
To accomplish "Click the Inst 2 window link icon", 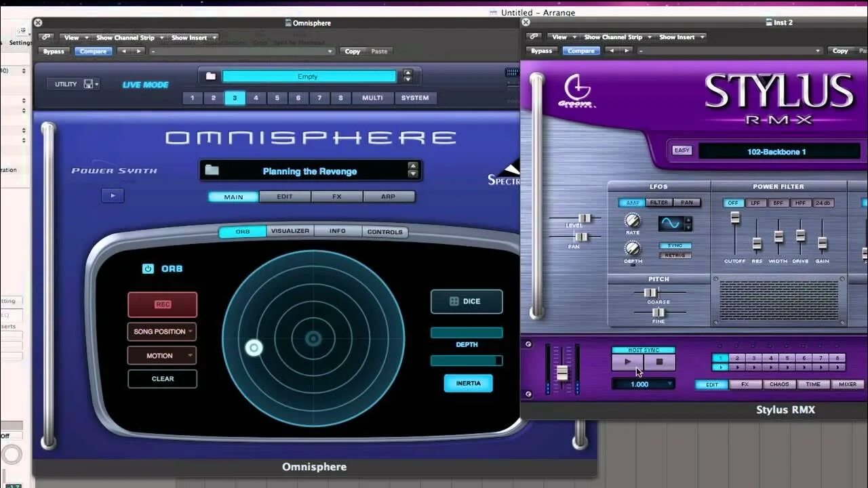I will pyautogui.click(x=533, y=37).
